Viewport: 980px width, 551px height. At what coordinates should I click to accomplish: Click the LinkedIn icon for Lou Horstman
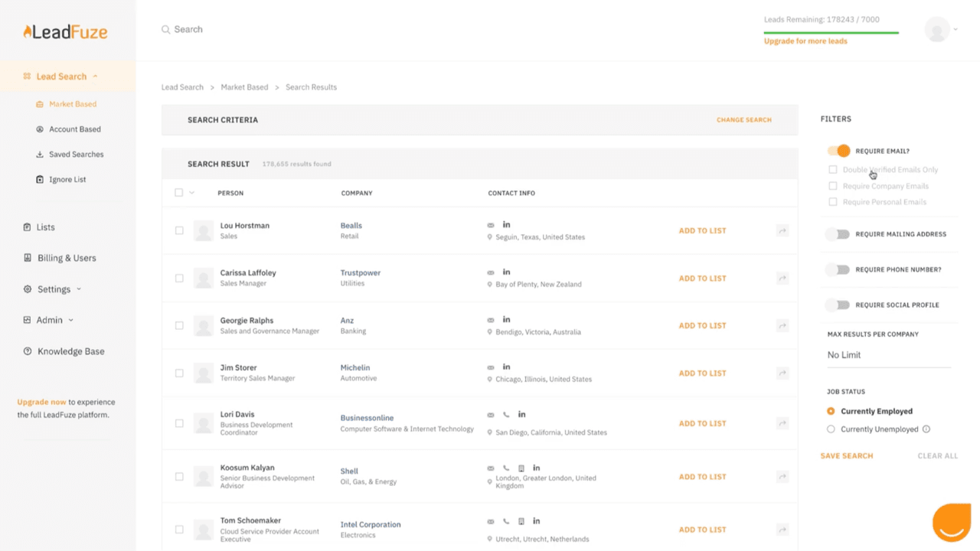click(x=506, y=224)
